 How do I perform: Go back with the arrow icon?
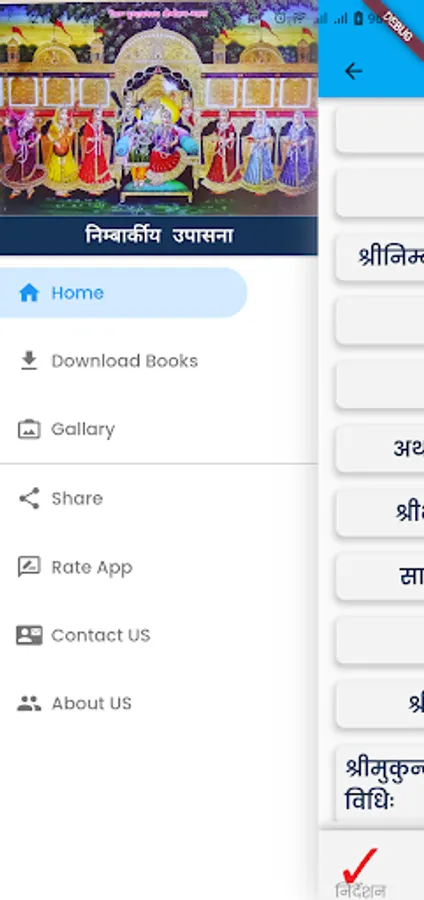[x=353, y=71]
